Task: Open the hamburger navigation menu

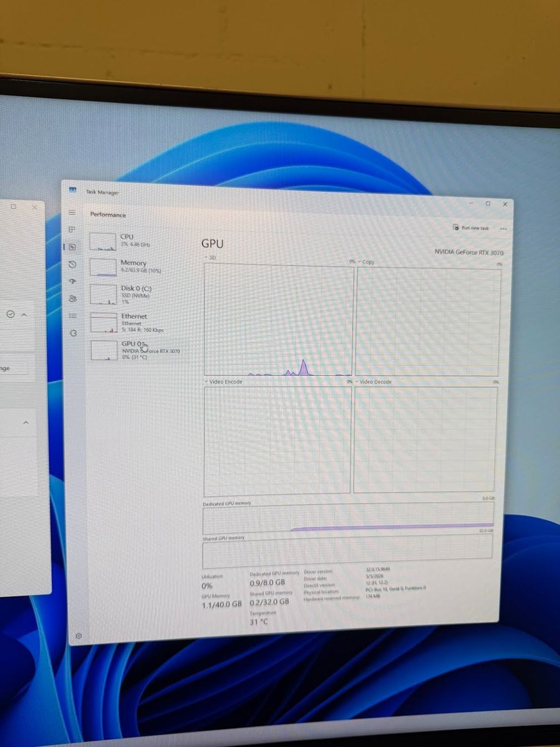Action: 72,212
